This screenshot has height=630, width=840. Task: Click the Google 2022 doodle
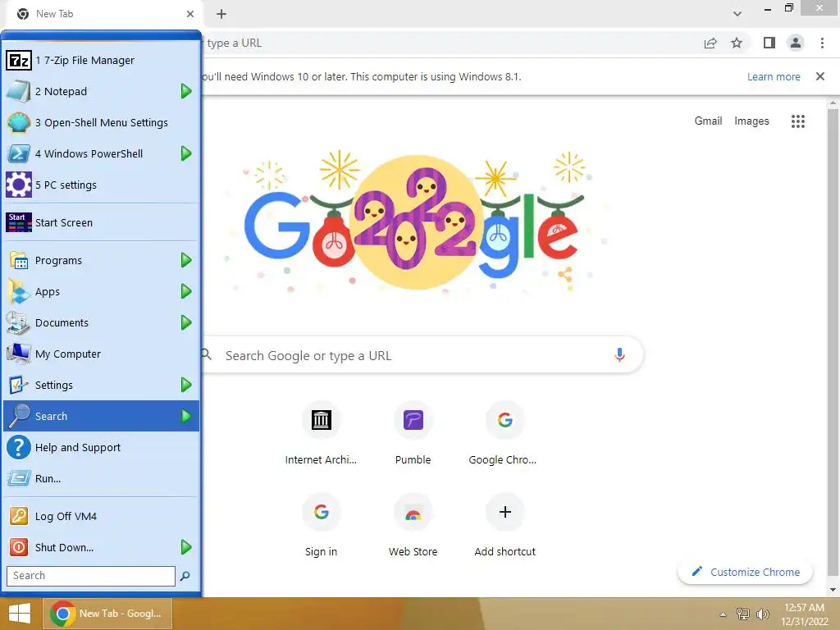(413, 222)
